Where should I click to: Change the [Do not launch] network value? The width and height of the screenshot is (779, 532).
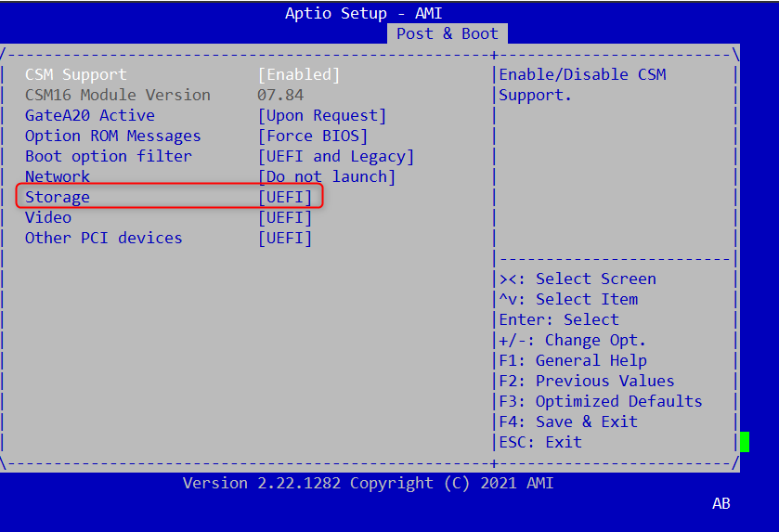(326, 176)
